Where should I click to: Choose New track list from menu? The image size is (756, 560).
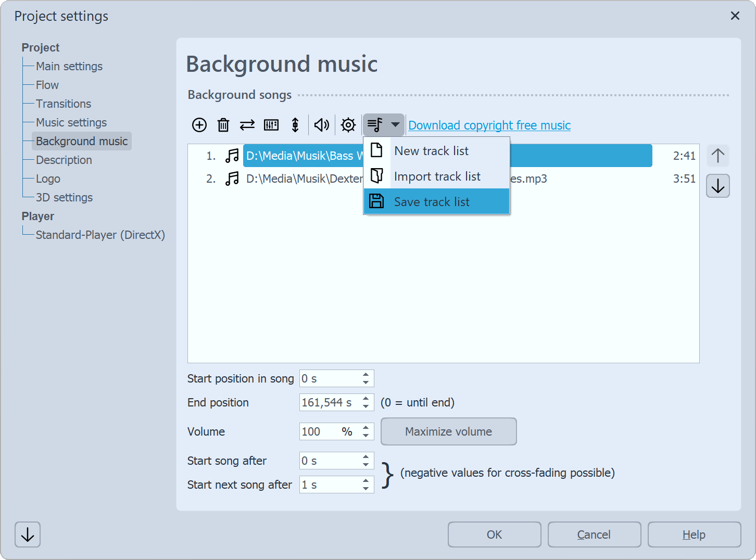pyautogui.click(x=431, y=151)
